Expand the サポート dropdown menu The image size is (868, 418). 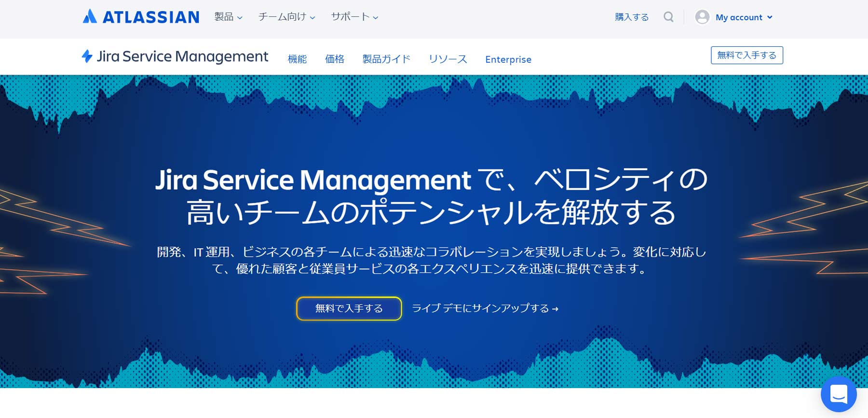(x=354, y=17)
